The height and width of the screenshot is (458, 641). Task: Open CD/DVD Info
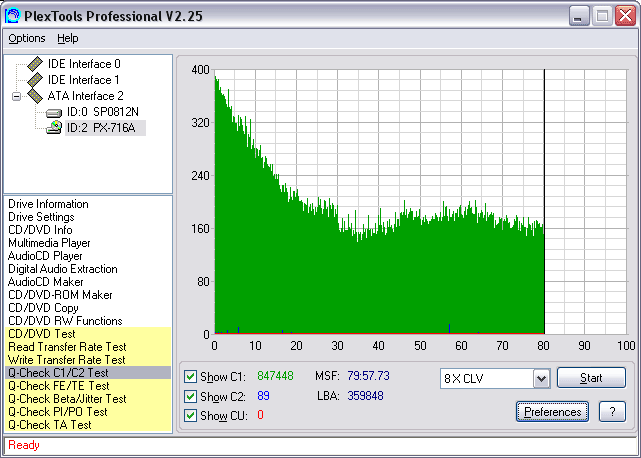(40, 230)
